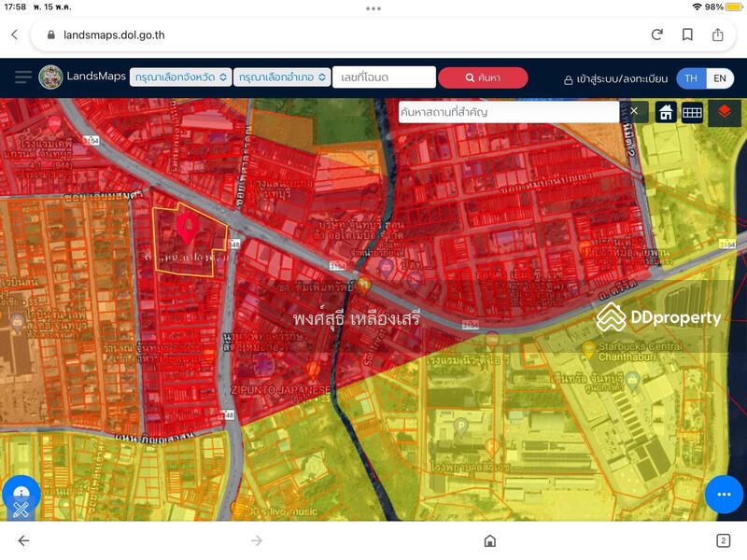
Task: Click the map home icon
Action: (666, 112)
